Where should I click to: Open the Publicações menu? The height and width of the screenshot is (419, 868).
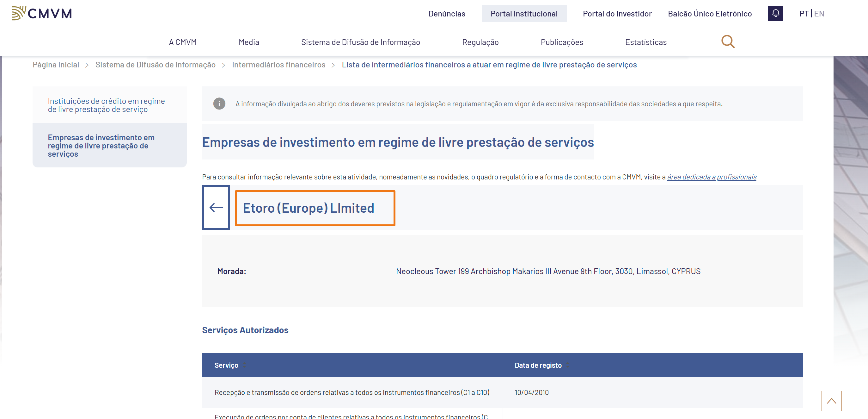[x=562, y=42]
